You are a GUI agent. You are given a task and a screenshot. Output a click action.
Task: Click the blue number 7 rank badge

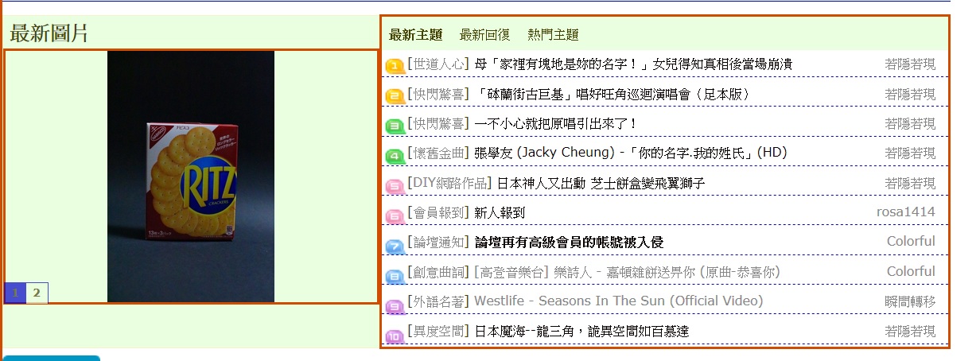395,246
